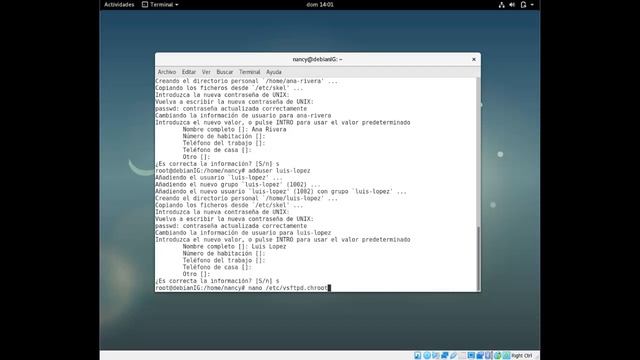This screenshot has width=640, height=360.
Task: Expand the Terminal app menu in top bar
Action: (160, 4)
